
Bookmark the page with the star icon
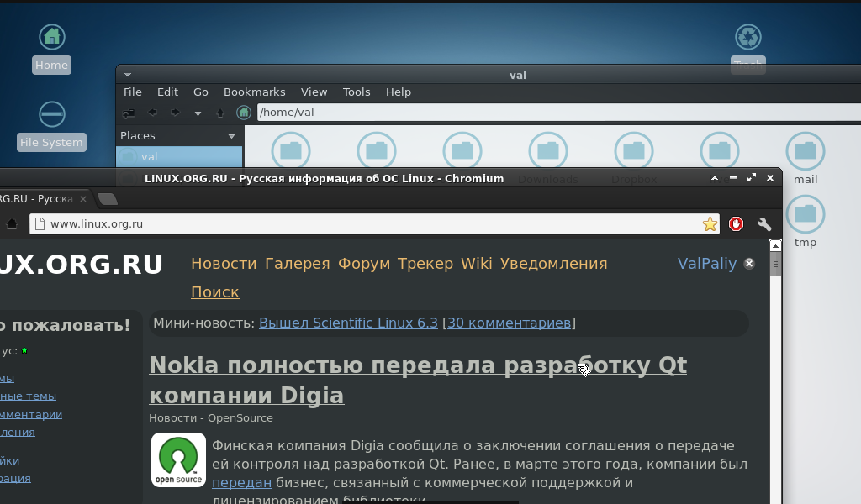click(710, 223)
